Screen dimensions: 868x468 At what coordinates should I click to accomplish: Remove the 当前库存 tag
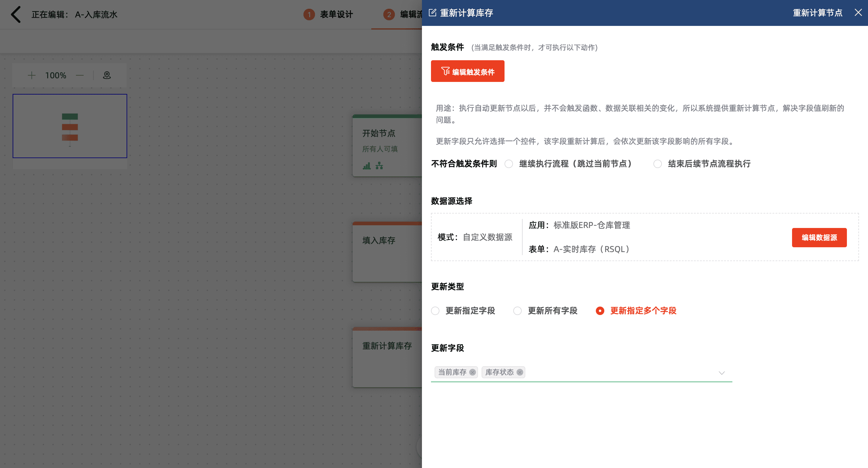click(472, 372)
